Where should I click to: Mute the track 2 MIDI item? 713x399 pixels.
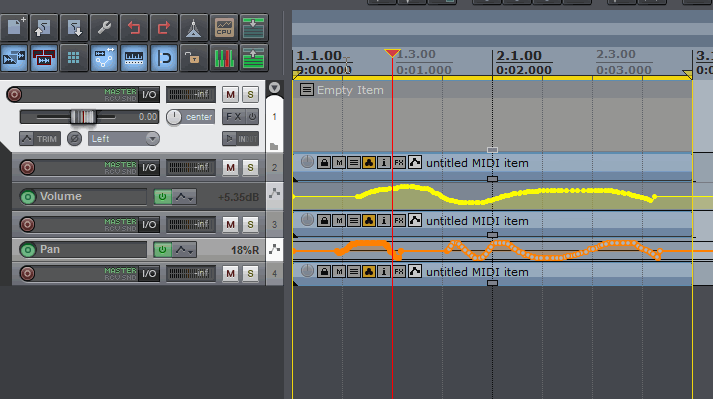[x=339, y=162]
